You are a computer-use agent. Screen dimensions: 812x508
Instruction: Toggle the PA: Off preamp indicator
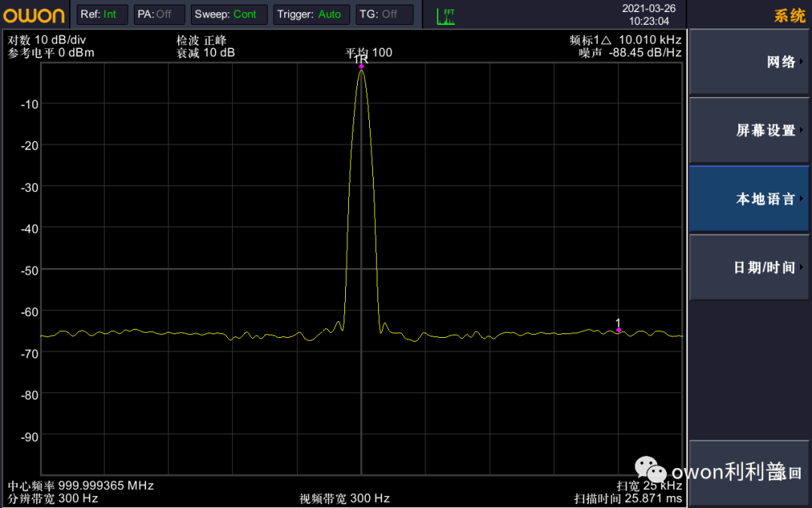tap(159, 14)
